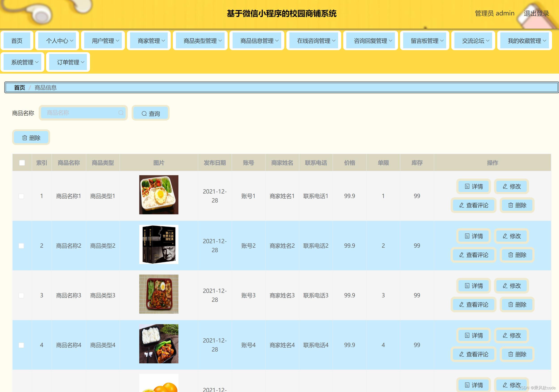The image size is (559, 392).
Task: Click 修改 edit icon for 商品名称1
Action: coord(505,186)
